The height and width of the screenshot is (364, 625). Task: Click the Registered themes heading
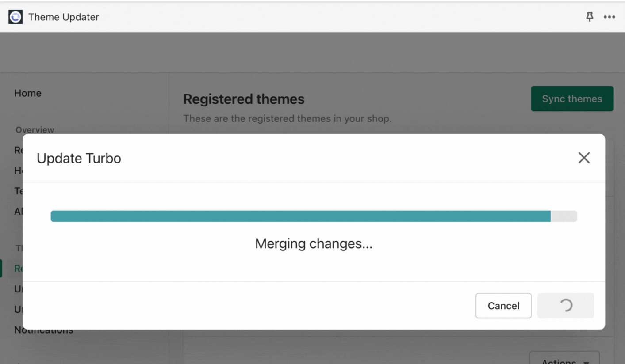[x=244, y=99]
